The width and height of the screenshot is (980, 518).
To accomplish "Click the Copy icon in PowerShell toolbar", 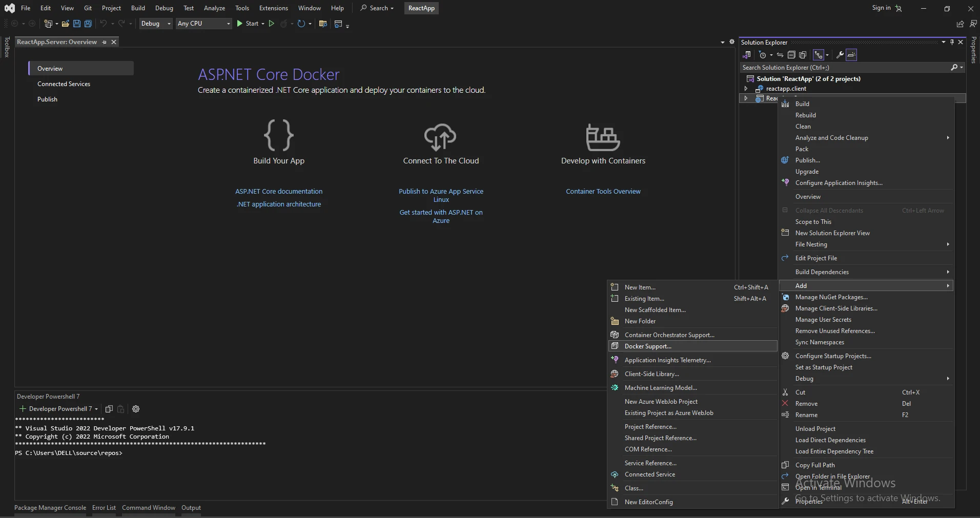I will pos(109,409).
